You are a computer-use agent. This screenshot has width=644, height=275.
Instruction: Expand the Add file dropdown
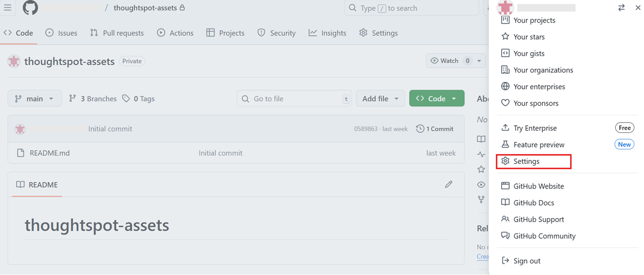point(380,99)
